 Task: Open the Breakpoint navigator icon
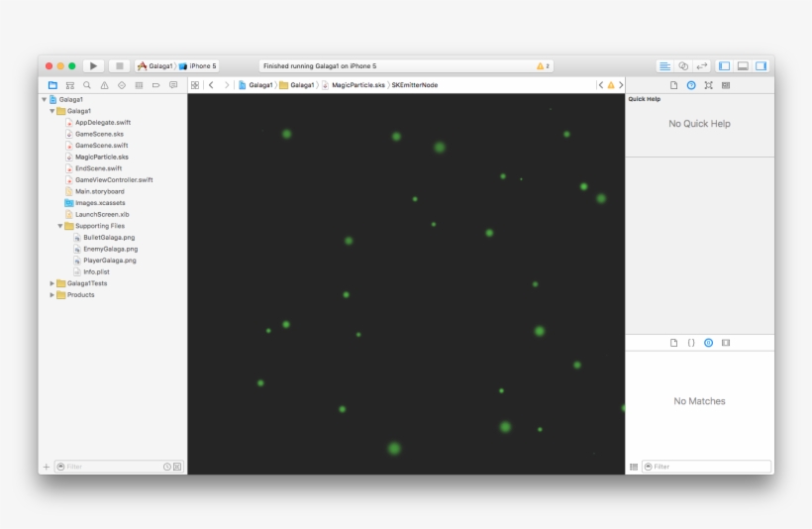point(155,85)
